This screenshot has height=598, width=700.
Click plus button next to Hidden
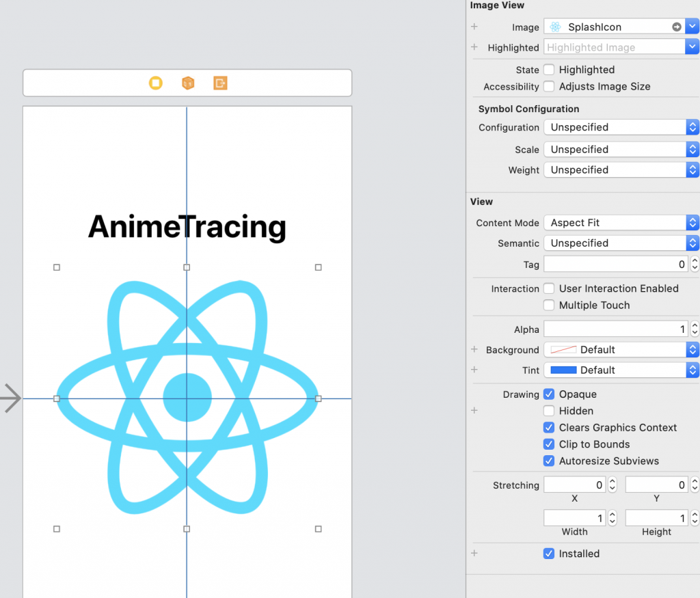474,411
